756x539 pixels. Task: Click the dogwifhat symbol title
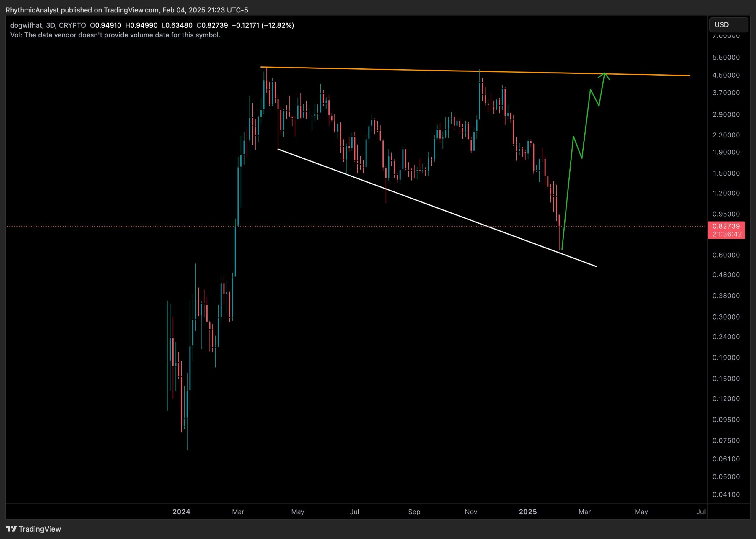[x=26, y=25]
